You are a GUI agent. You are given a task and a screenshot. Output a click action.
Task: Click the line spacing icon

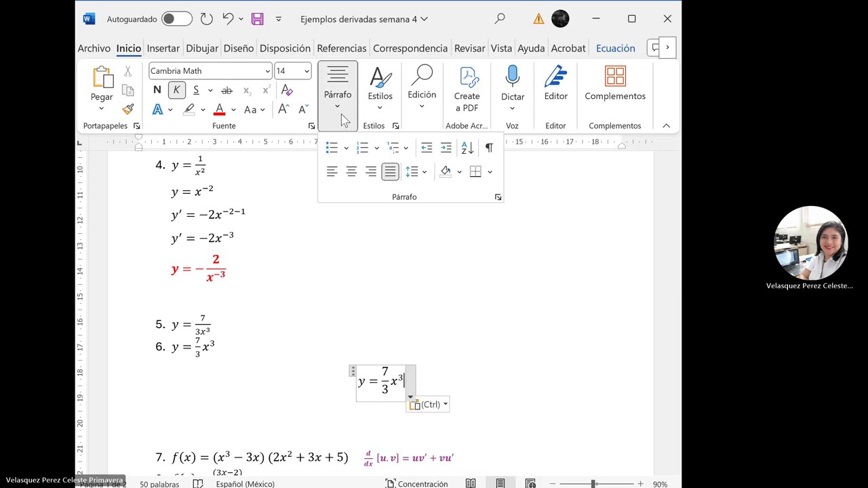(412, 171)
